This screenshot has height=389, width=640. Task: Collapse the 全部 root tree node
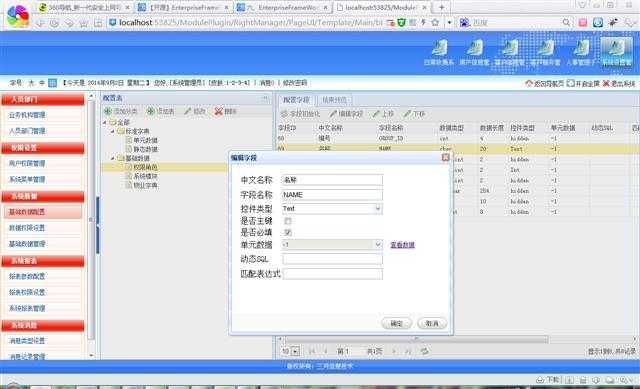pos(104,122)
